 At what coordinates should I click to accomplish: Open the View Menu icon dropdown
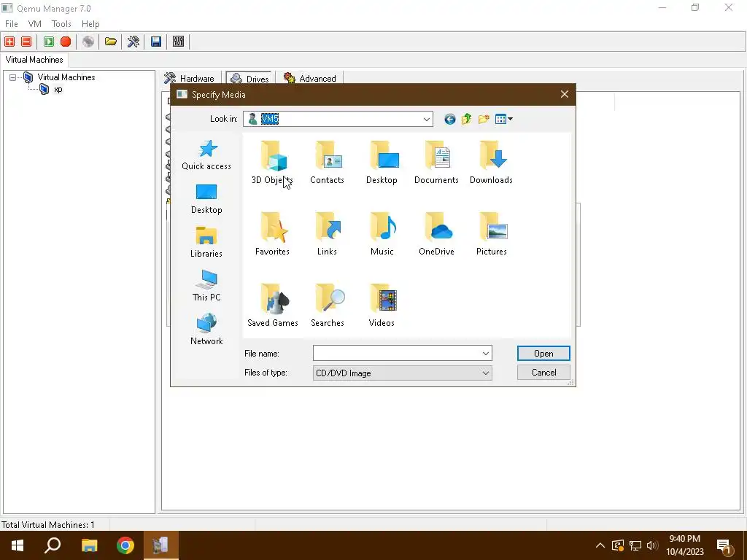click(x=503, y=119)
